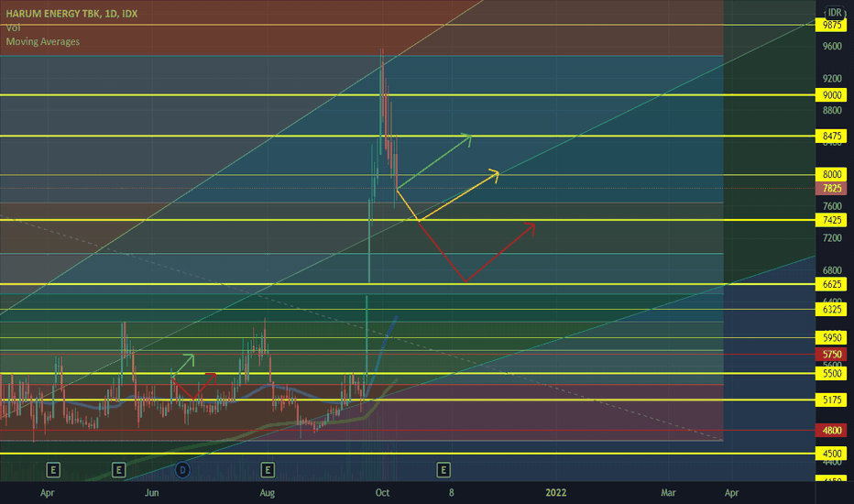The image size is (854, 504).
Task: Click the 5175 price label
Action: [x=831, y=400]
